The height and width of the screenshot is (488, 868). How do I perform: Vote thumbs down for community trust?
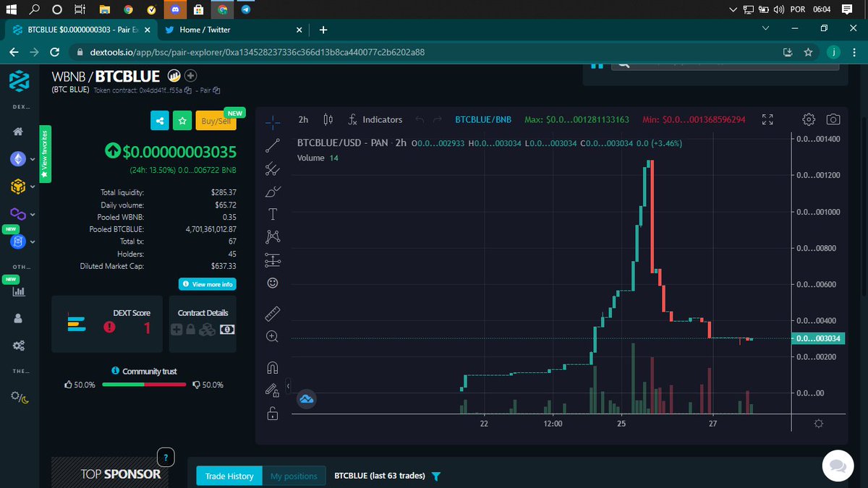(196, 385)
